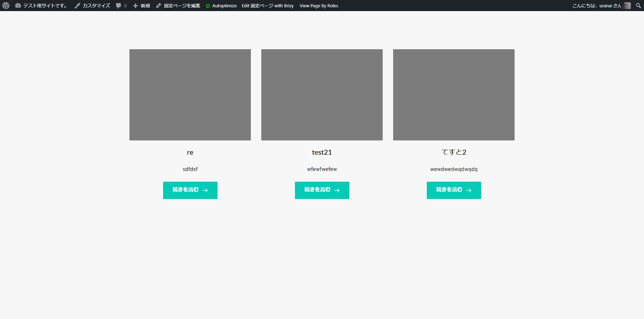The height and width of the screenshot is (319, 644).
Task: Click the green Autoptimize status icon
Action: tap(208, 6)
